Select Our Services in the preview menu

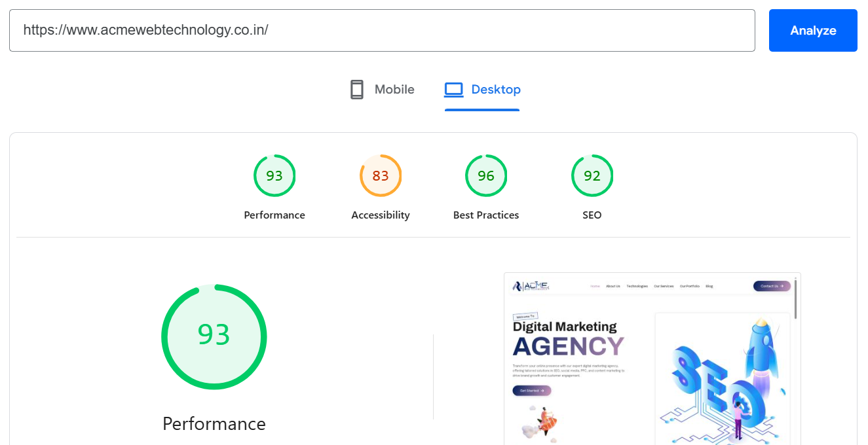(x=664, y=286)
